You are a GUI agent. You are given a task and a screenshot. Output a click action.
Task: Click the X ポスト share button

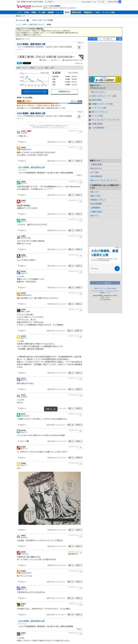27,63
